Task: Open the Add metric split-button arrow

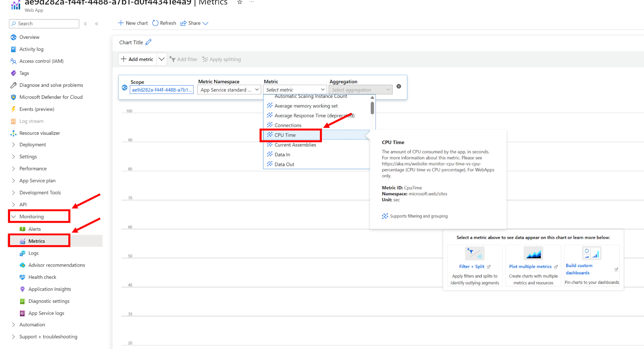Action: [x=161, y=59]
